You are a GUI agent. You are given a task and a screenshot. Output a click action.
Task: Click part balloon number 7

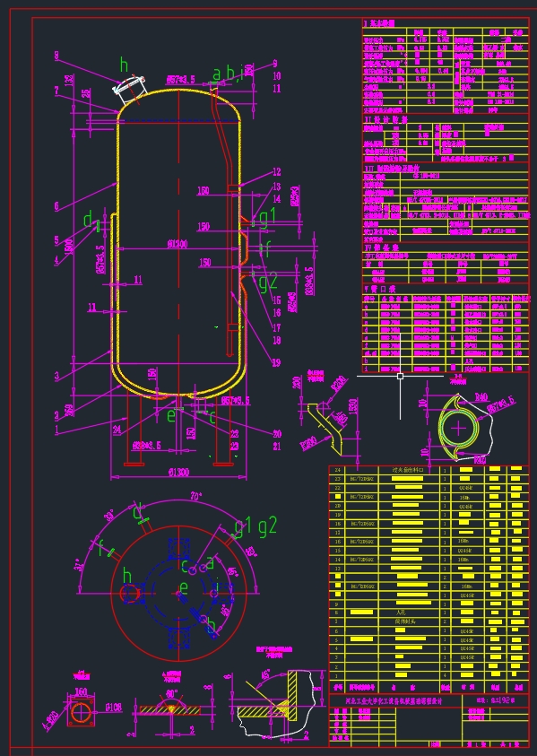coord(56,91)
